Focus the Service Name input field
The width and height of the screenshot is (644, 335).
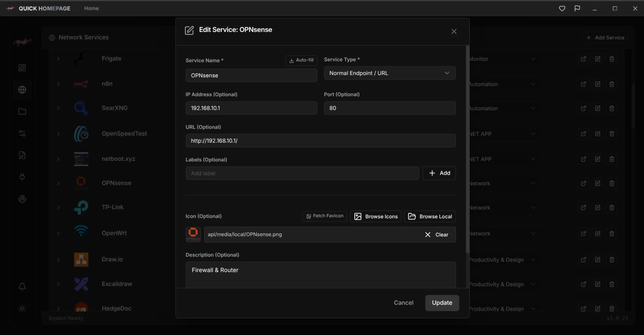point(251,75)
